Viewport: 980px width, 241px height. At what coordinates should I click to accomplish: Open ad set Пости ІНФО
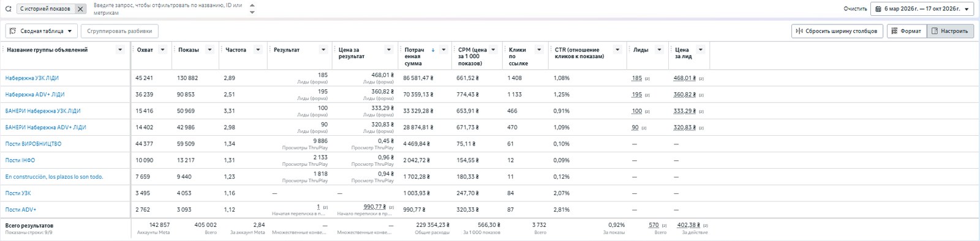[x=20, y=161]
